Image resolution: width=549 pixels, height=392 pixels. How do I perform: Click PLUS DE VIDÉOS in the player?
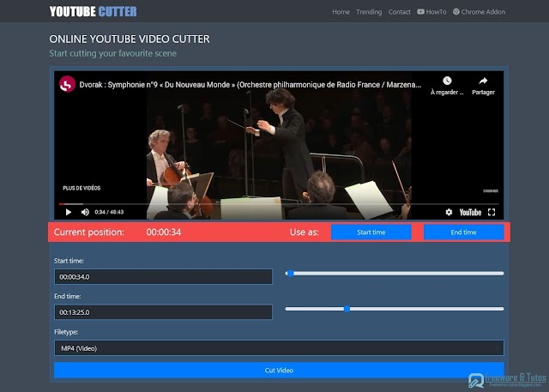coord(81,188)
